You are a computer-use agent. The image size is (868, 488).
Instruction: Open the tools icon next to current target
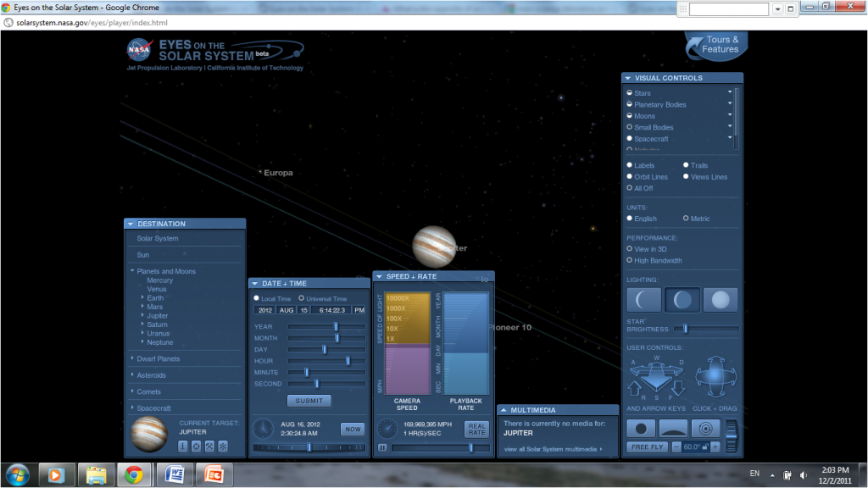pos(210,446)
